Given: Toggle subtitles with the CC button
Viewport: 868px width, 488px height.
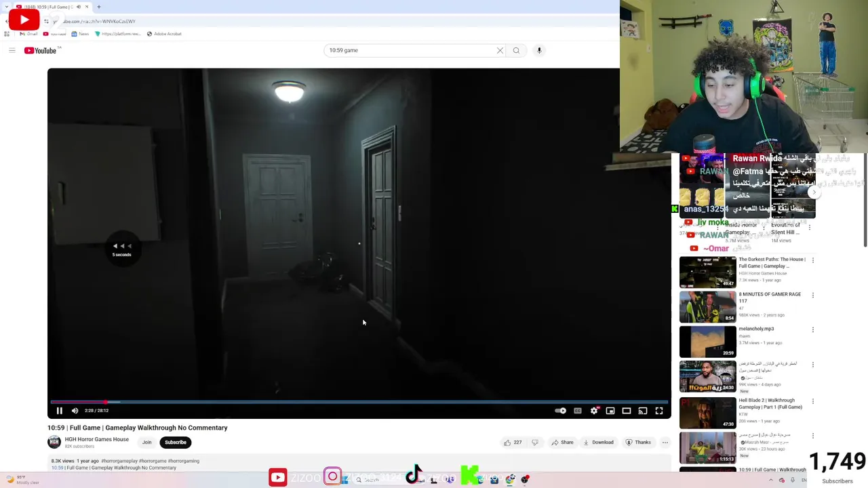Looking at the screenshot, I should [577, 411].
